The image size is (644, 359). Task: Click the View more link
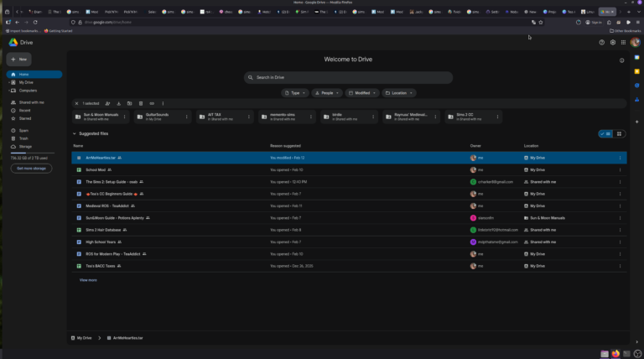[x=88, y=279]
